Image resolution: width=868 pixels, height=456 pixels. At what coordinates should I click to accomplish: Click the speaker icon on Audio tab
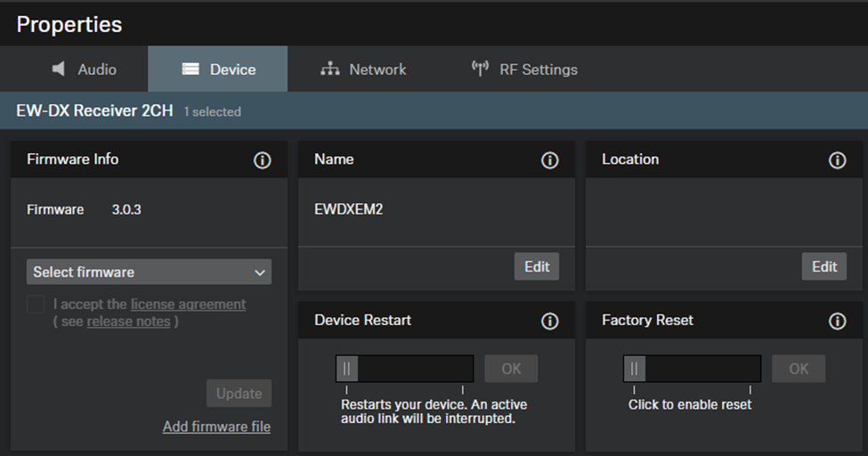[x=59, y=69]
